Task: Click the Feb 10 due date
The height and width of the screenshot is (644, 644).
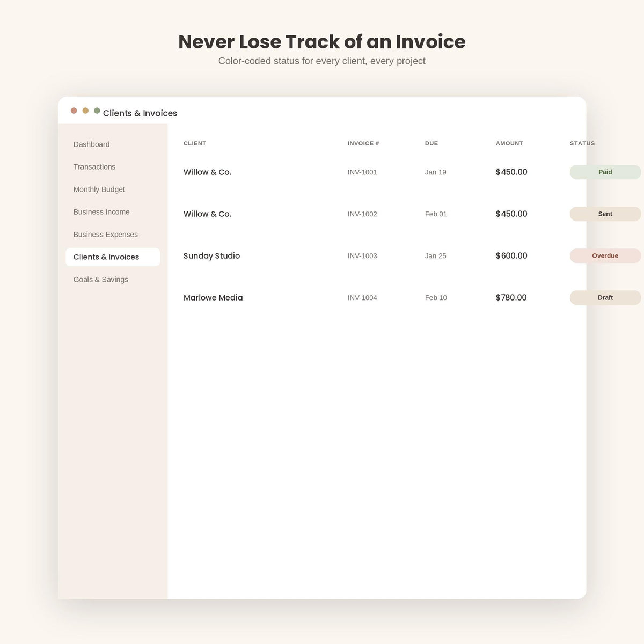Action: coord(436,298)
